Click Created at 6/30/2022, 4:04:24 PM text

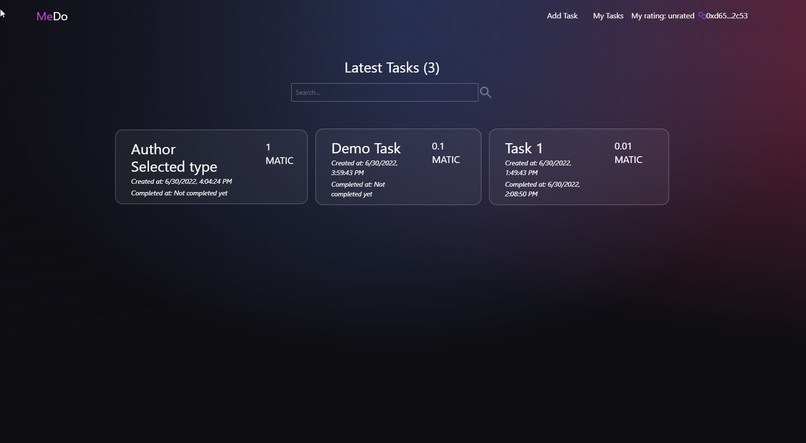[181, 181]
